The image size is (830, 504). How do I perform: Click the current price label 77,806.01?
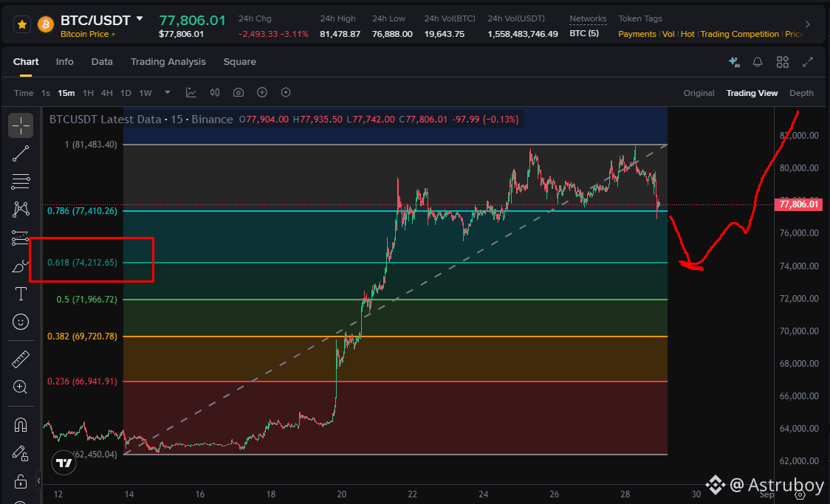799,204
